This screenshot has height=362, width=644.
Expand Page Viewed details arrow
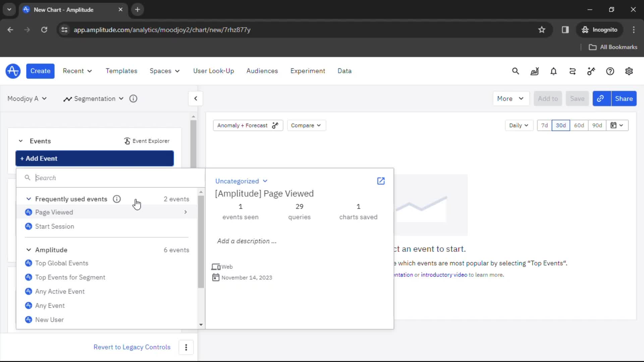click(185, 212)
